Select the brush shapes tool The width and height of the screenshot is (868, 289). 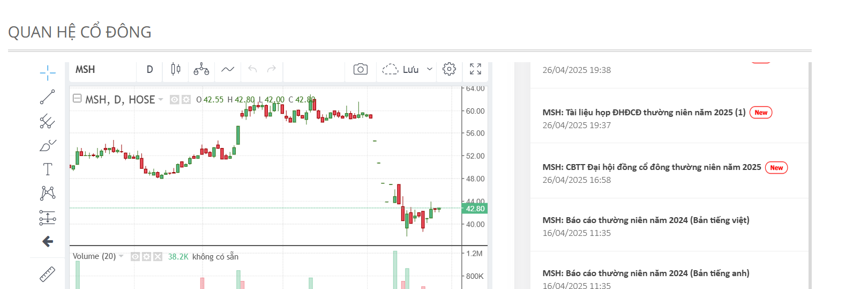48,145
